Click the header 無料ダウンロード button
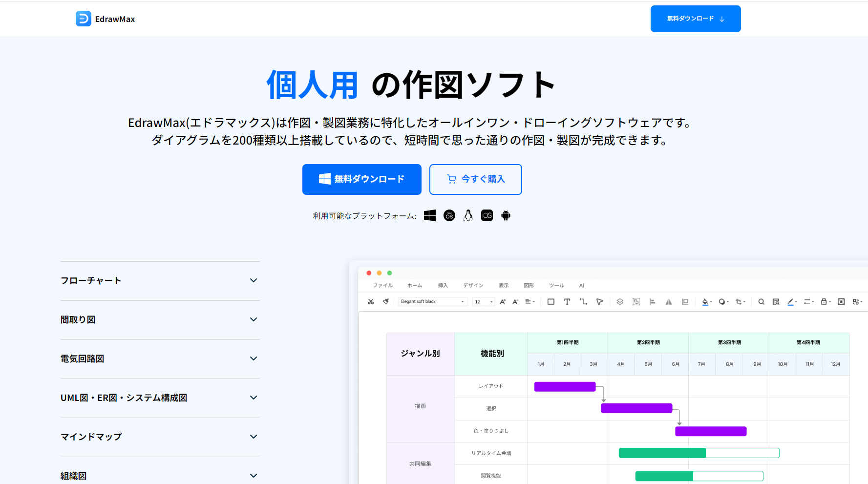The image size is (868, 484). point(696,19)
